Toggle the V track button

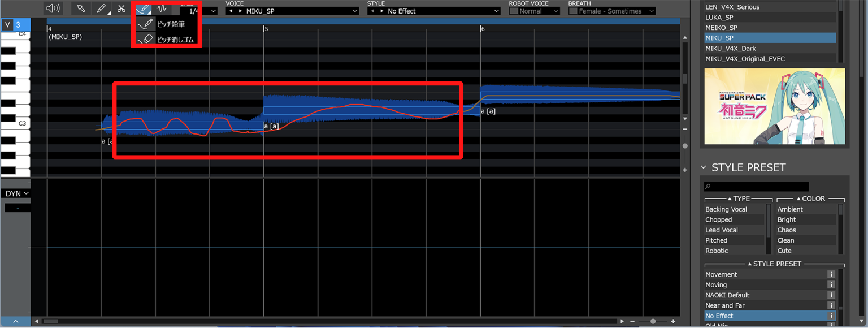pyautogui.click(x=7, y=24)
